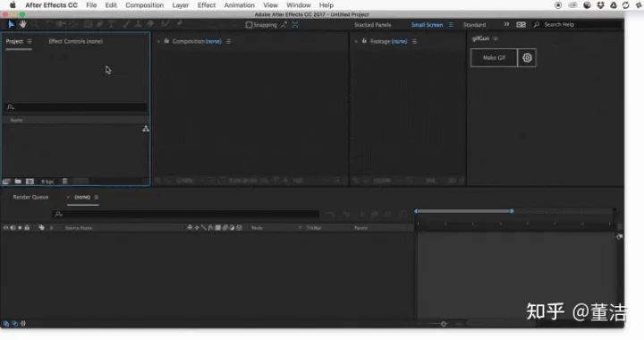Click the label tag column icon in timeline
644x340 pixels.
point(41,227)
